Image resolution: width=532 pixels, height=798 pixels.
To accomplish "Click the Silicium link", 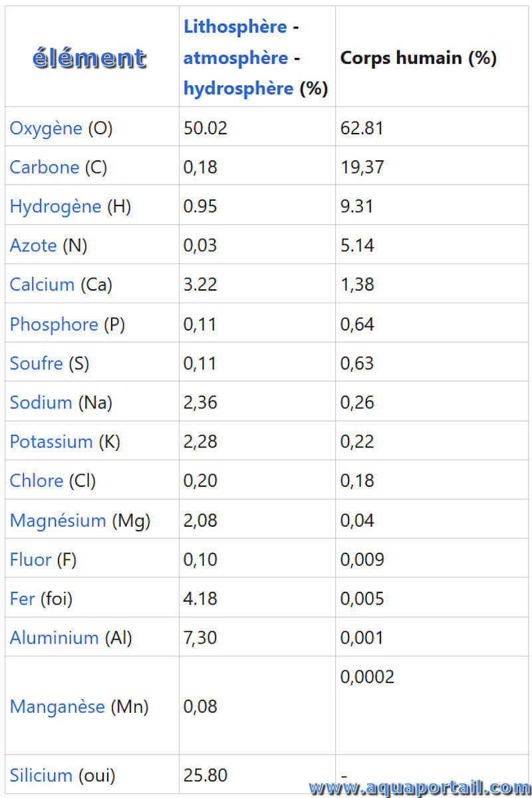I will 41,775.
